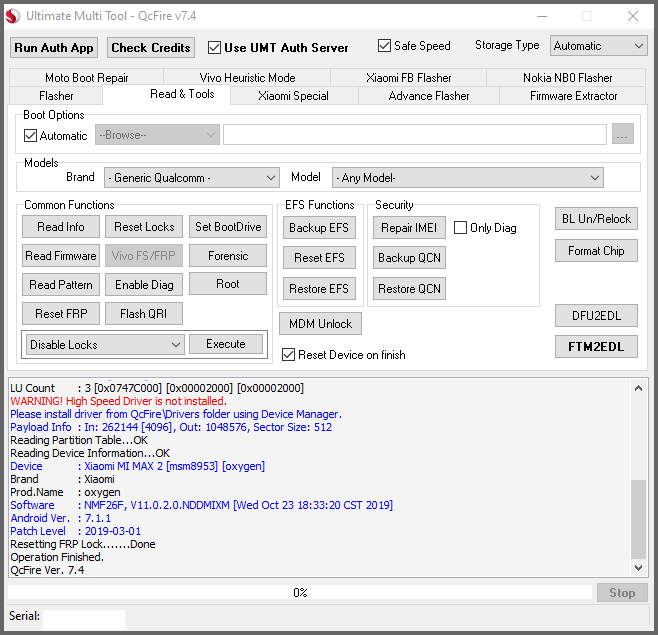Open the Model dropdown Any Model

[x=467, y=178]
